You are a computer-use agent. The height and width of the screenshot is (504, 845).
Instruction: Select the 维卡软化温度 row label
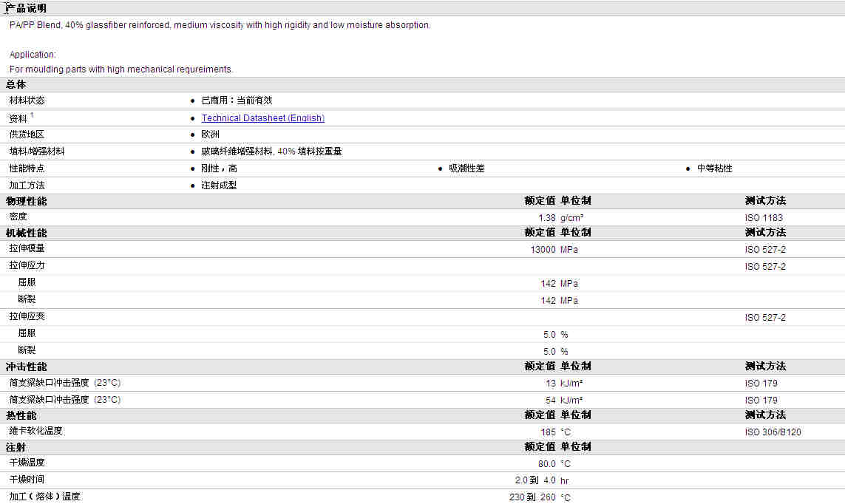(x=35, y=431)
